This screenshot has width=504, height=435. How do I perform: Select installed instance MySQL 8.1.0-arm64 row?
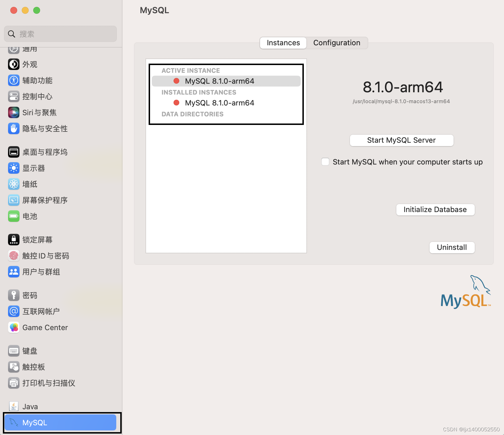click(226, 103)
